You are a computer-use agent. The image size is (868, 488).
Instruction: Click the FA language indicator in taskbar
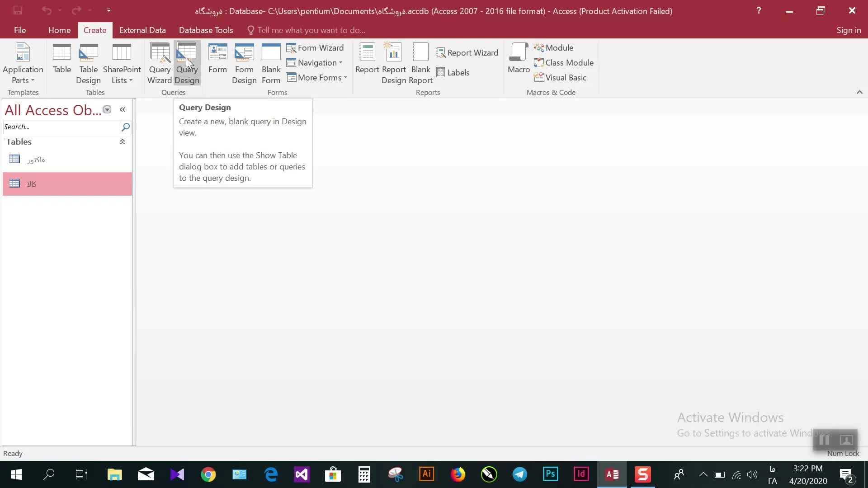pyautogui.click(x=772, y=474)
